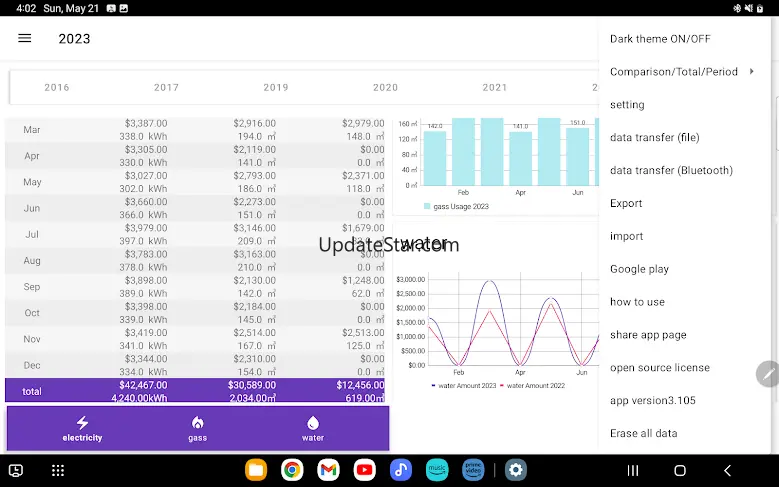Select the Dec row label

pos(32,365)
